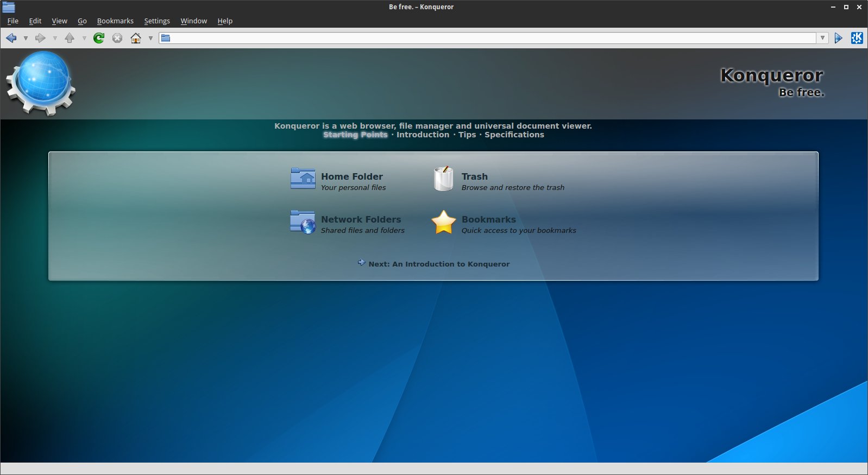This screenshot has width=868, height=475.
Task: Click 'Shared files and folders' text
Action: click(x=363, y=230)
